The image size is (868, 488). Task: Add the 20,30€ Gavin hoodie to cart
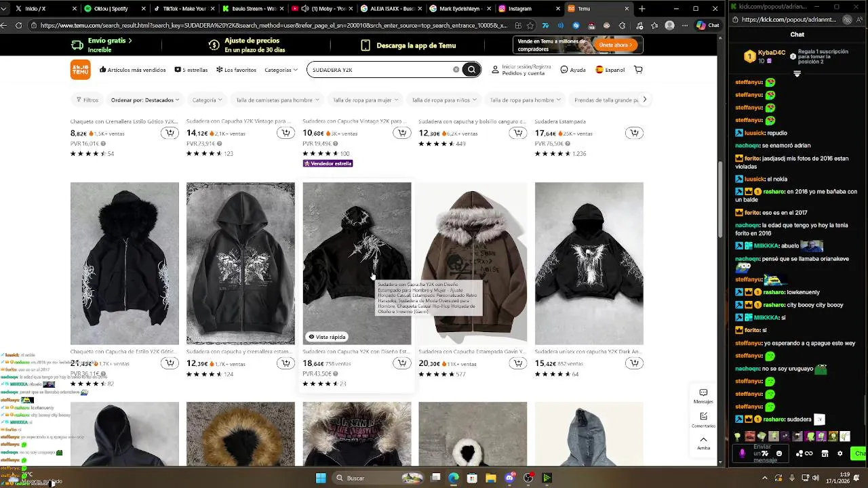click(518, 363)
